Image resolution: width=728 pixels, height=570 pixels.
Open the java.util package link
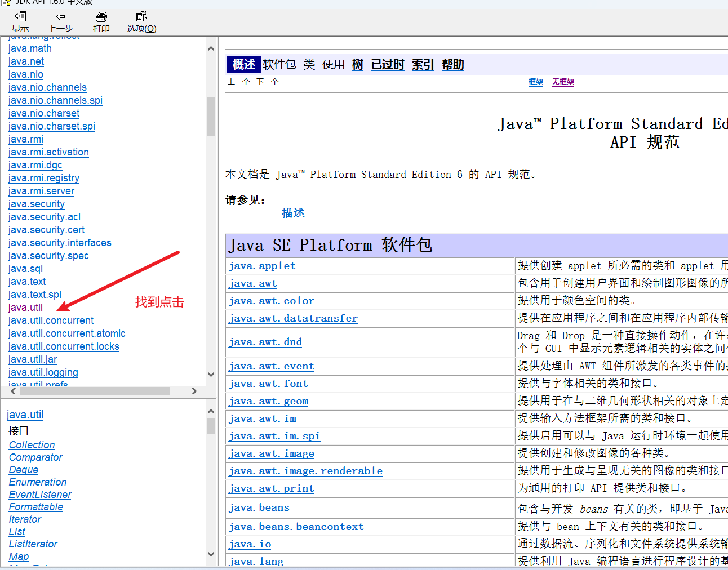point(25,308)
